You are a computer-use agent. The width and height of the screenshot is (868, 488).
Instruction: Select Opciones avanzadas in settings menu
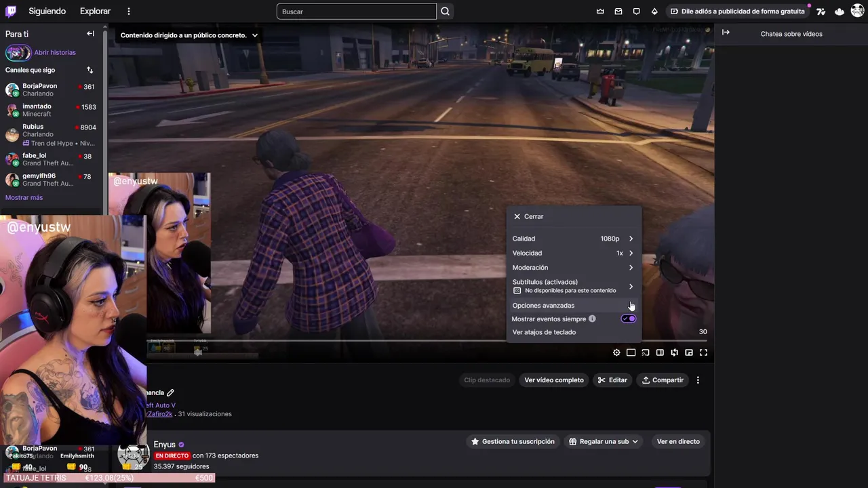[574, 305]
